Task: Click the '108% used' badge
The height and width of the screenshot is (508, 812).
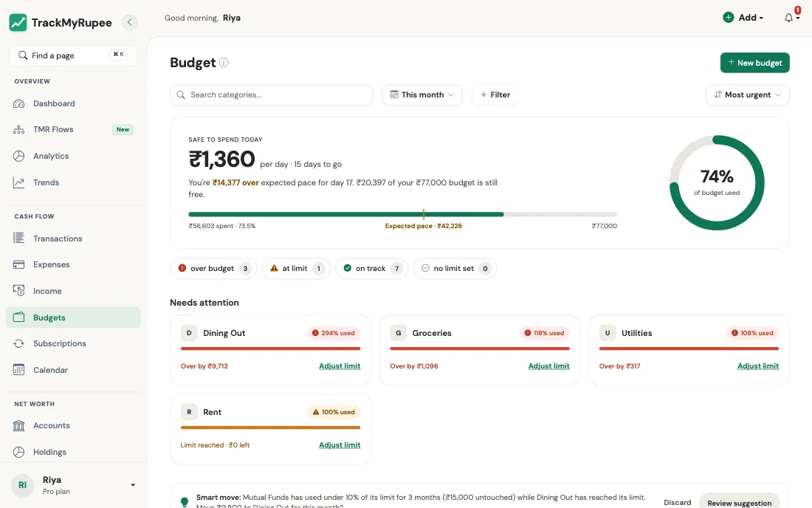Action: pos(752,333)
